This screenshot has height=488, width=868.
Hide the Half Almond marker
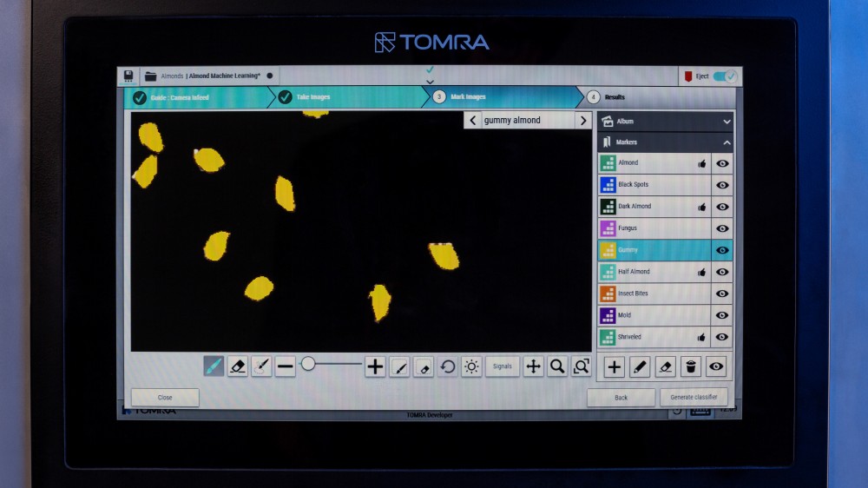[722, 272]
